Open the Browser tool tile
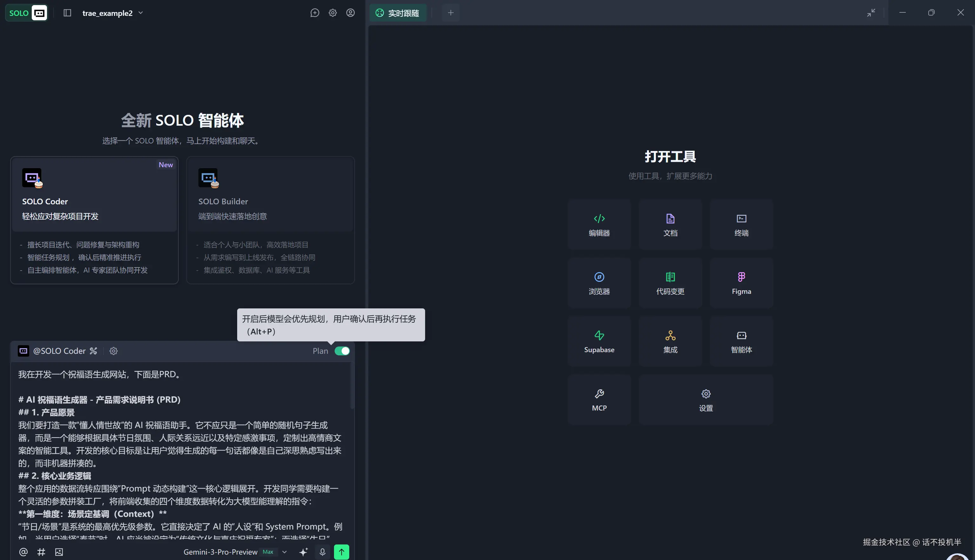The height and width of the screenshot is (560, 975). pyautogui.click(x=599, y=283)
